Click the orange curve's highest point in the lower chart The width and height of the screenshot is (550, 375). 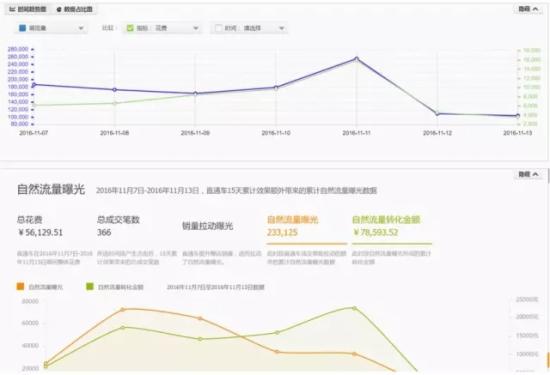[122, 309]
